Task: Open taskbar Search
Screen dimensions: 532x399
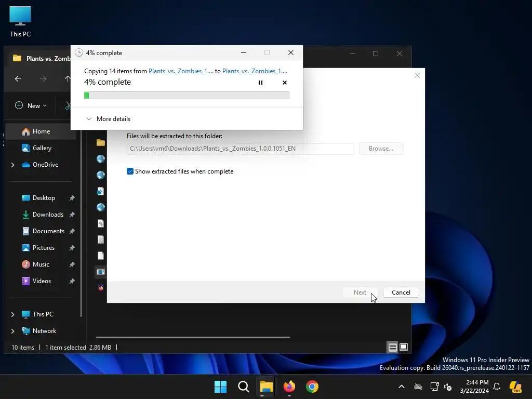Action: coord(243,387)
